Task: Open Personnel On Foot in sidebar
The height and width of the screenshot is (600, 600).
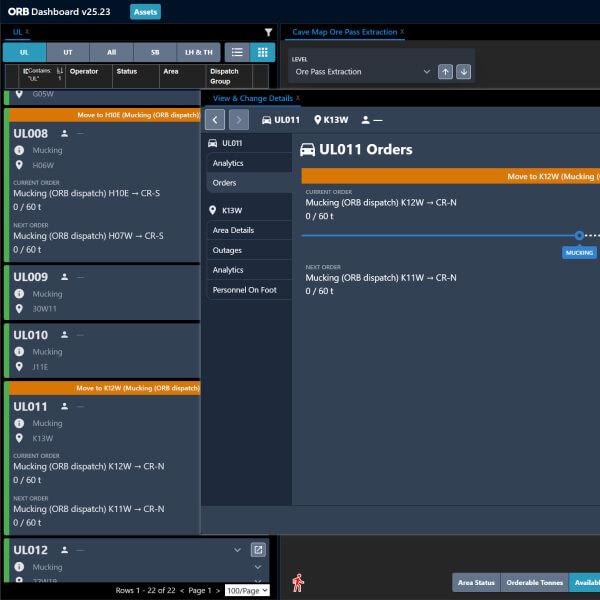Action: (249, 290)
